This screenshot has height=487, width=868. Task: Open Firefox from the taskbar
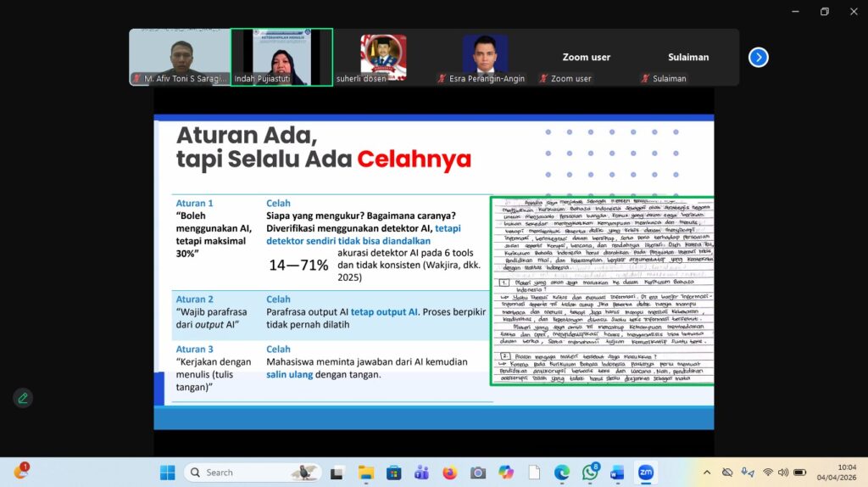pyautogui.click(x=449, y=473)
